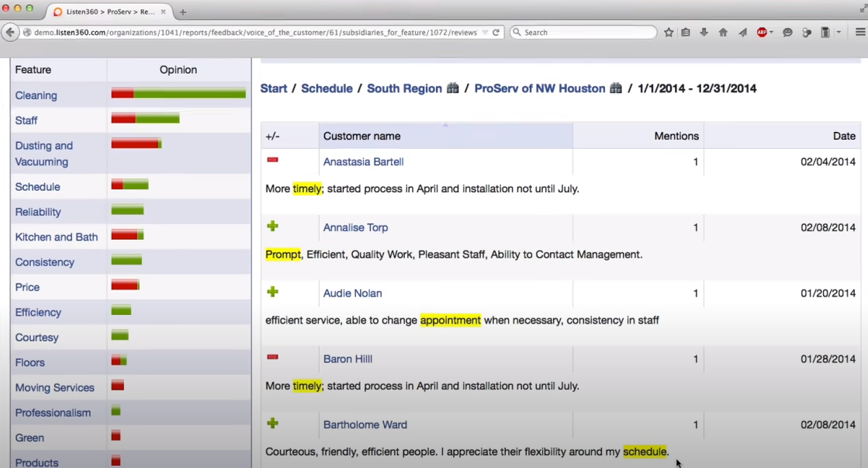Viewport: 868px width, 468px height.
Task: Go to Schedule breadcrumb
Action: coord(327,88)
